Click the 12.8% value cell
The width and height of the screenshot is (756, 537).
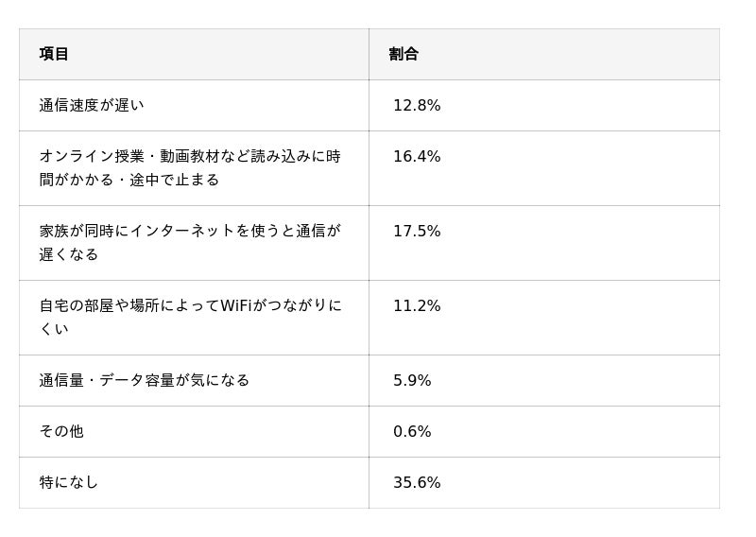(x=417, y=105)
